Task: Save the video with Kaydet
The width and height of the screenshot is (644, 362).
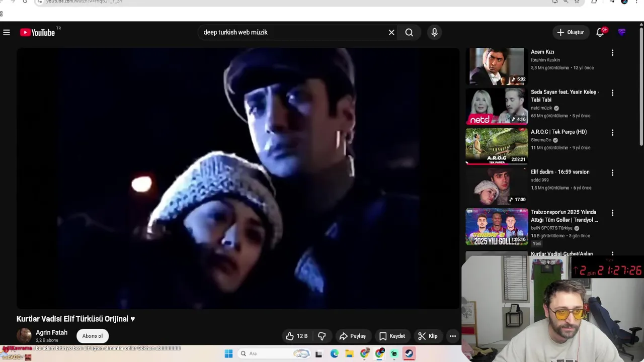Action: (x=392, y=336)
